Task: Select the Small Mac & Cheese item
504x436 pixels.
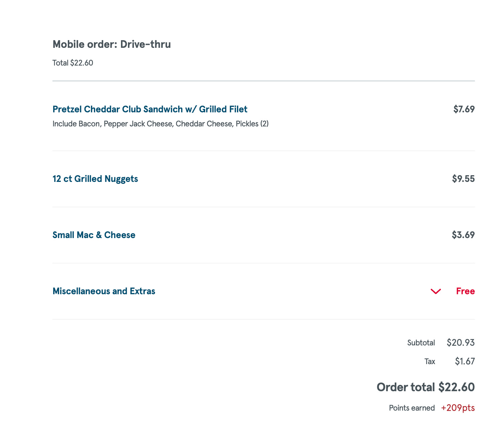Action: point(94,235)
